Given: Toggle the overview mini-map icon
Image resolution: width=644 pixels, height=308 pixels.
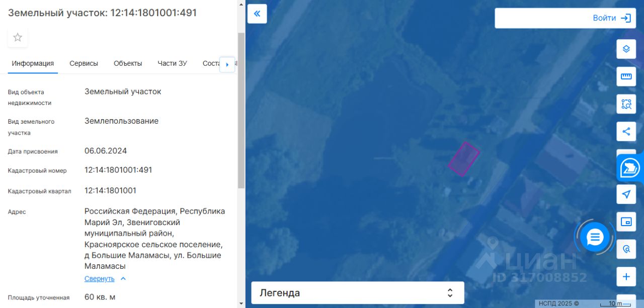Looking at the screenshot, I should pos(626,222).
